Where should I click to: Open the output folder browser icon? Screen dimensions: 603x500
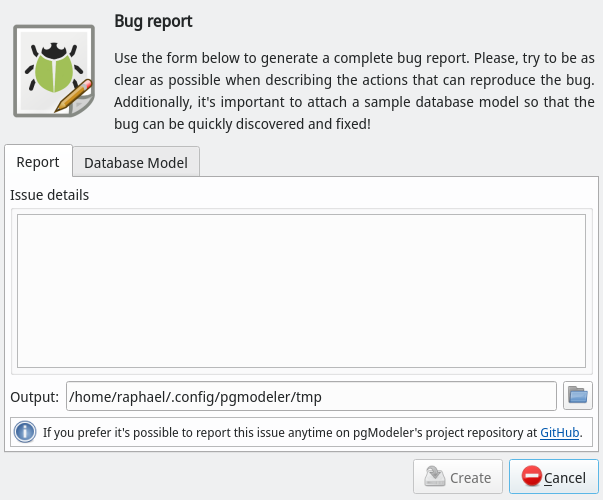(578, 396)
